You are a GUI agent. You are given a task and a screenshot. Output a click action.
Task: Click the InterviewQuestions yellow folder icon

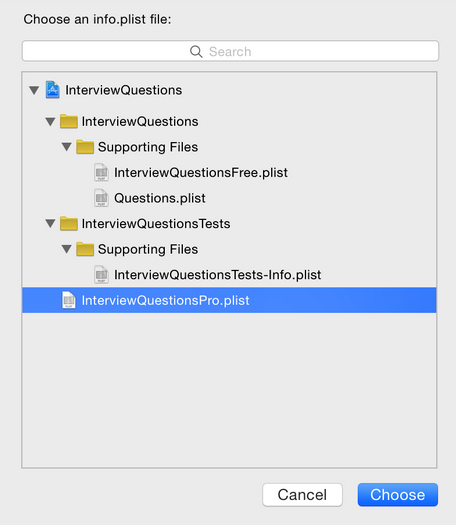click(x=69, y=121)
